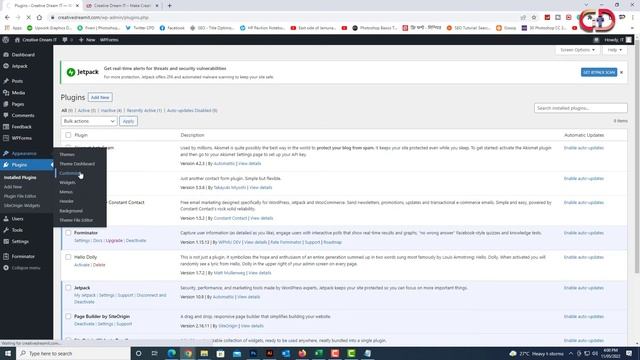The image size is (640, 360).
Task: Dismiss the Jetpack banner with X
Action: click(x=622, y=73)
